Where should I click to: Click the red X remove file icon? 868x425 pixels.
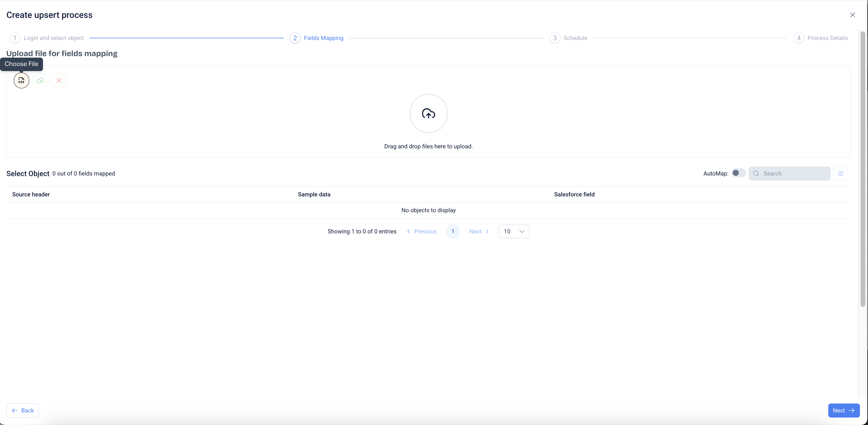[59, 81]
